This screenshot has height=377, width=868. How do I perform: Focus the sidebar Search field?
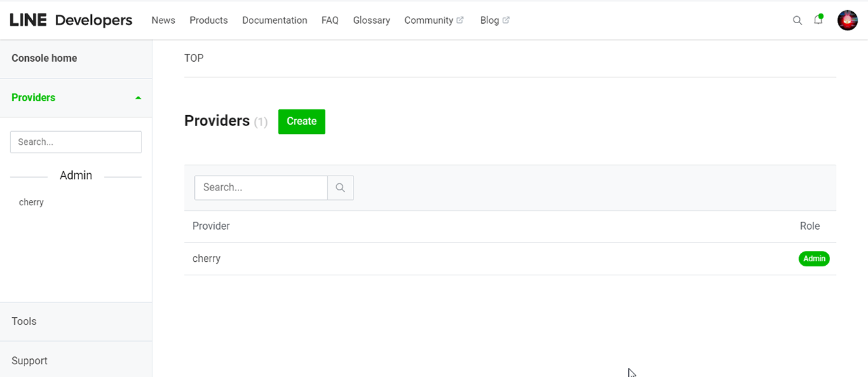coord(76,142)
